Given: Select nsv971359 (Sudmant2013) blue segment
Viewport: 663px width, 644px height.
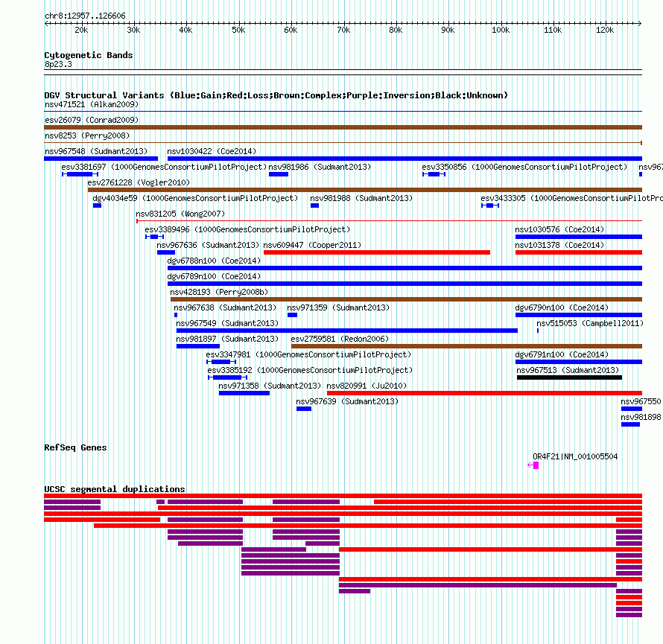Looking at the screenshot, I should pyautogui.click(x=292, y=315).
